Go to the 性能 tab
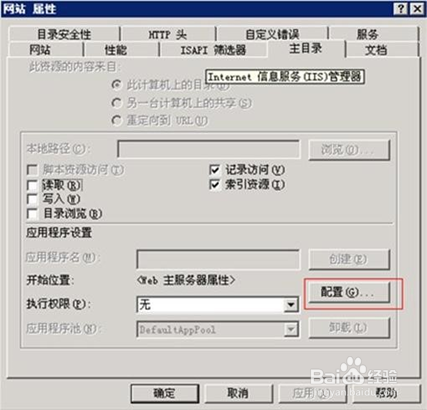The height and width of the screenshot is (410, 427). (x=115, y=50)
